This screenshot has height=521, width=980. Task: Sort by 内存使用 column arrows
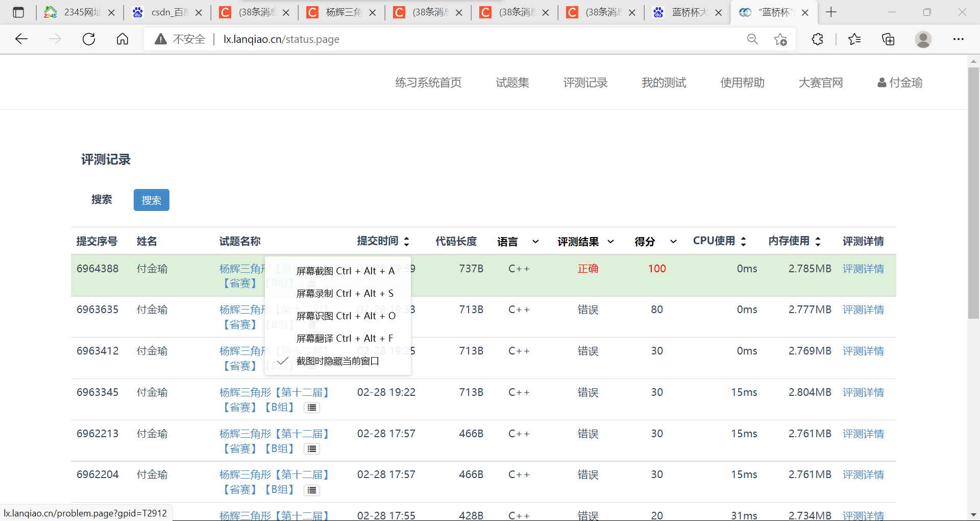(x=818, y=241)
